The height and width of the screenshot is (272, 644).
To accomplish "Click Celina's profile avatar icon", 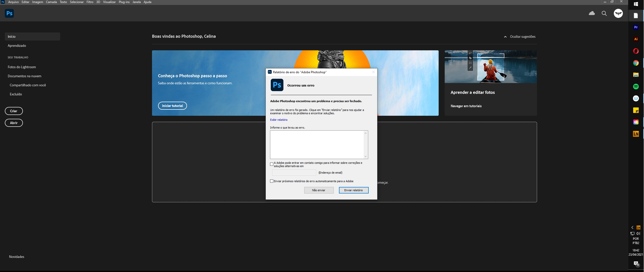I will [618, 13].
